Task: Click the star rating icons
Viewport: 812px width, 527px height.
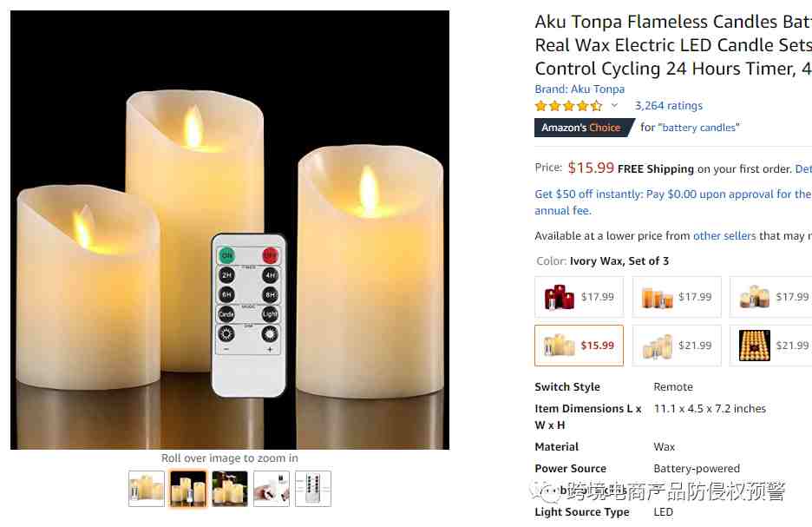Action: click(568, 106)
